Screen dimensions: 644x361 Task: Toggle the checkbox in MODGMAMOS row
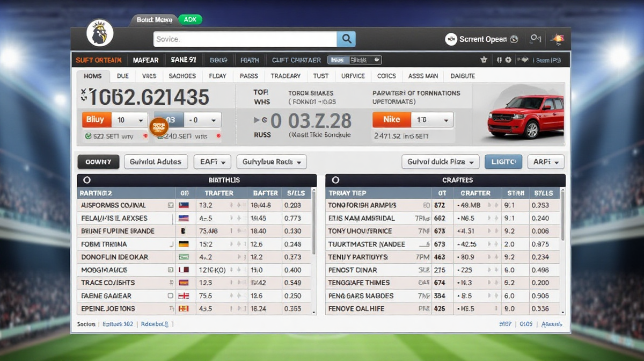pos(170,270)
